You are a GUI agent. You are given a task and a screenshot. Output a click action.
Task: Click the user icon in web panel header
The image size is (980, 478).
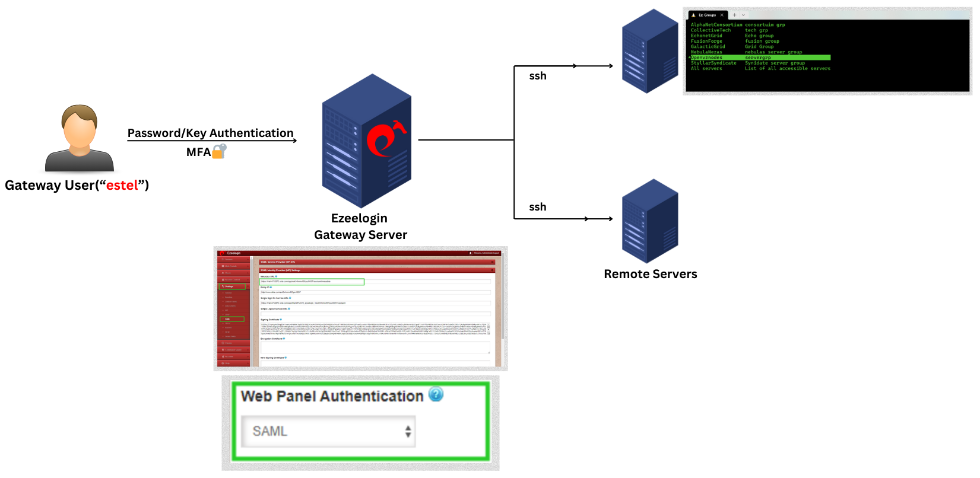pyautogui.click(x=470, y=253)
